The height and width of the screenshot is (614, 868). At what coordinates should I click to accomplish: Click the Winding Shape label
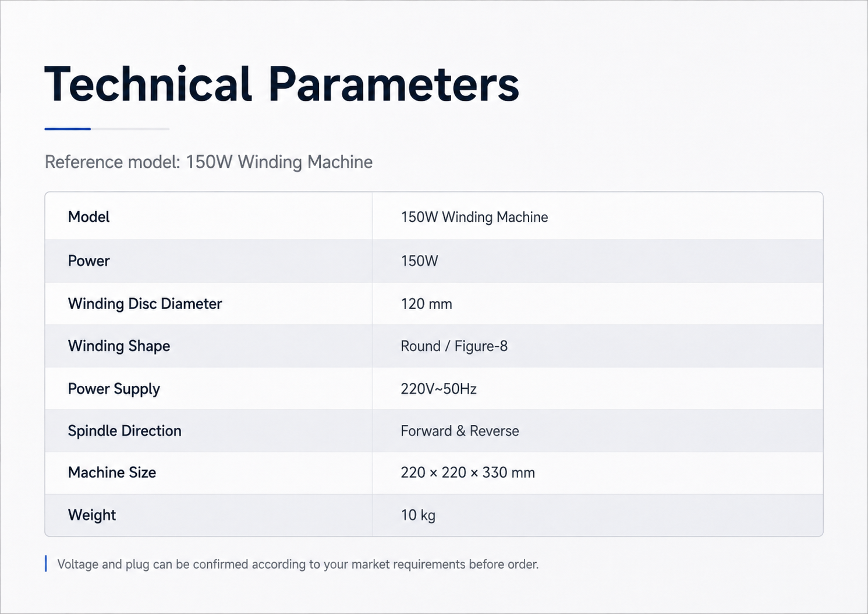coord(119,346)
